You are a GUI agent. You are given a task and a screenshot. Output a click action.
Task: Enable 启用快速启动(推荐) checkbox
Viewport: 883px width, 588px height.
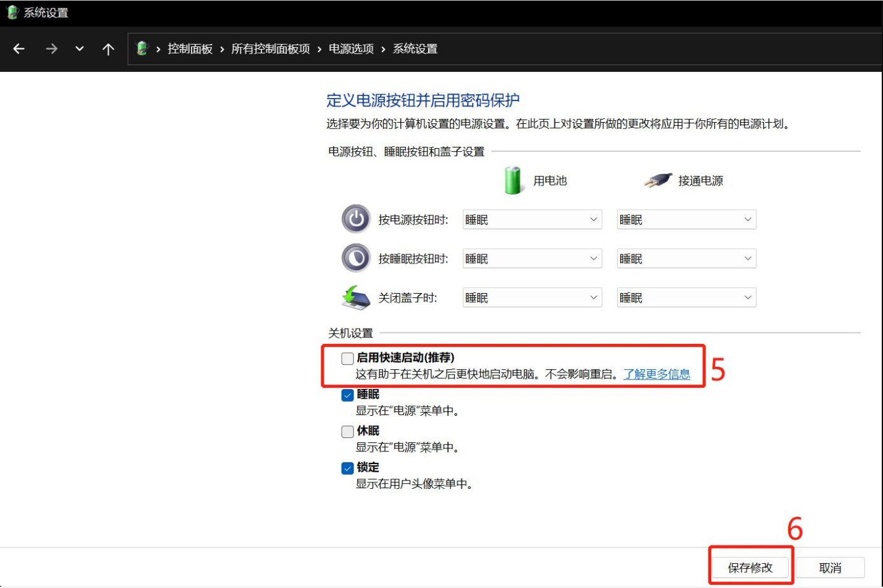(347, 358)
